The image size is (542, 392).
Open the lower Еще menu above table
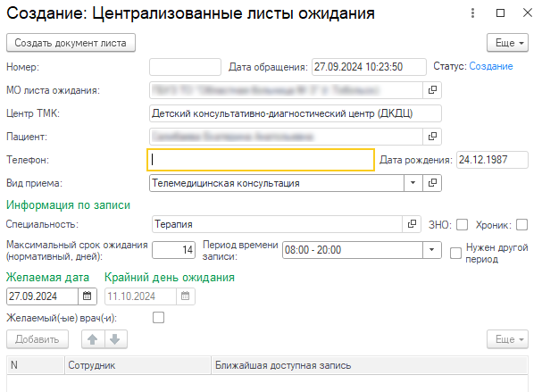coord(506,338)
